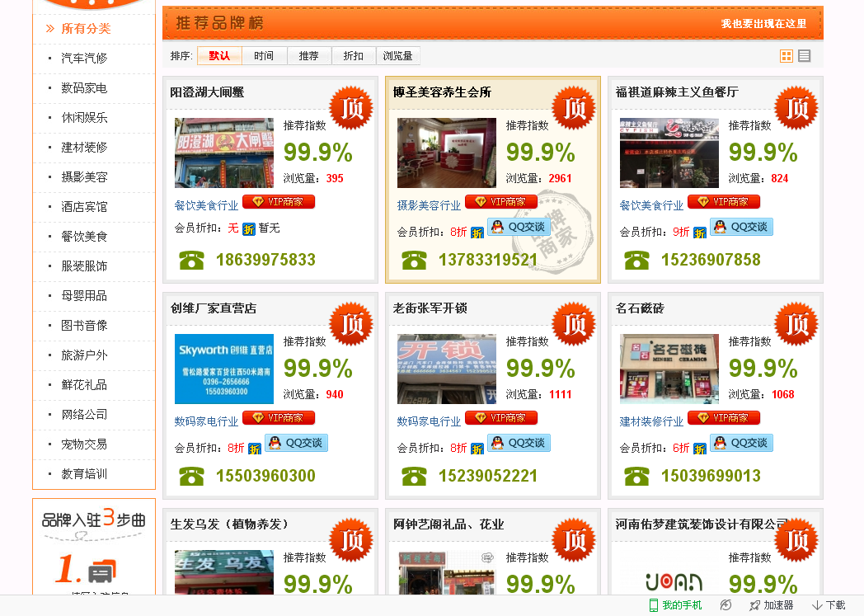Select 餐饮美食 category

84,237
